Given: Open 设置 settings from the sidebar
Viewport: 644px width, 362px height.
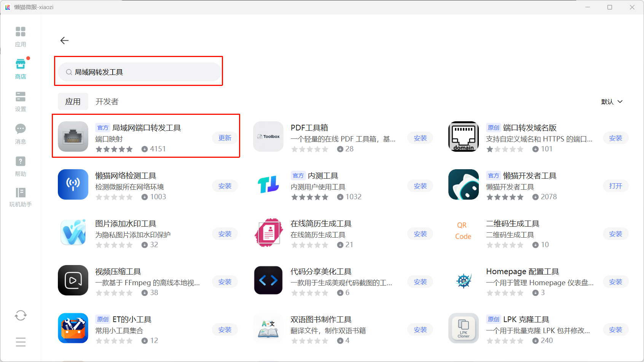Looking at the screenshot, I should pyautogui.click(x=21, y=102).
